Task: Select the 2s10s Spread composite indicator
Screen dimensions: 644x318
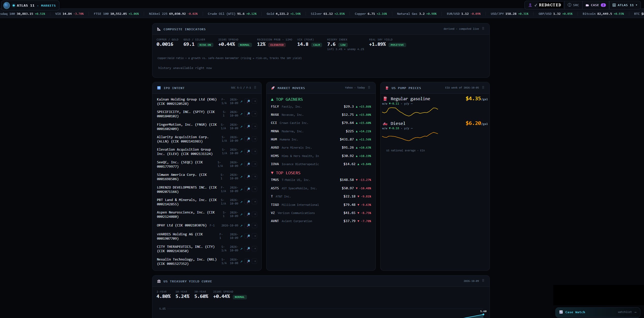Action: pyautogui.click(x=235, y=42)
